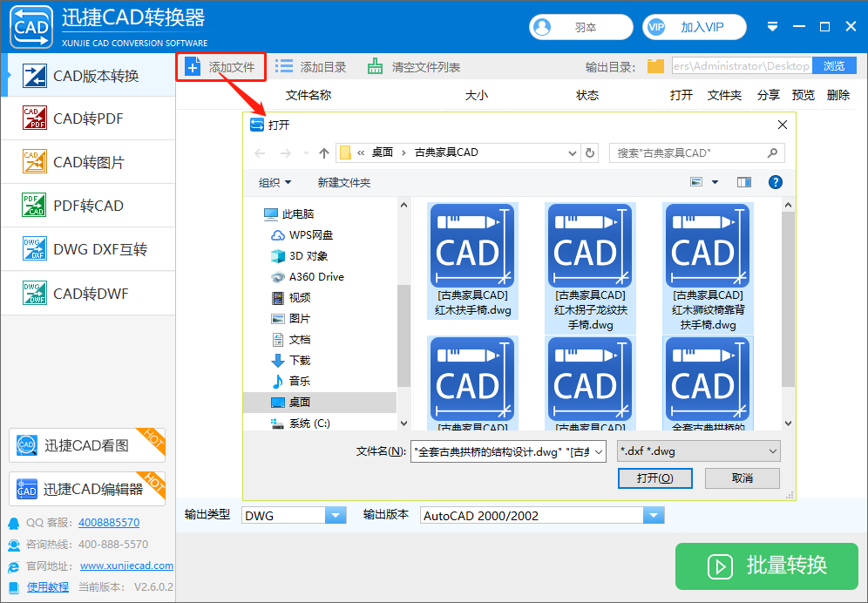Change view with the view mode icon
This screenshot has height=603, width=868.
696,182
